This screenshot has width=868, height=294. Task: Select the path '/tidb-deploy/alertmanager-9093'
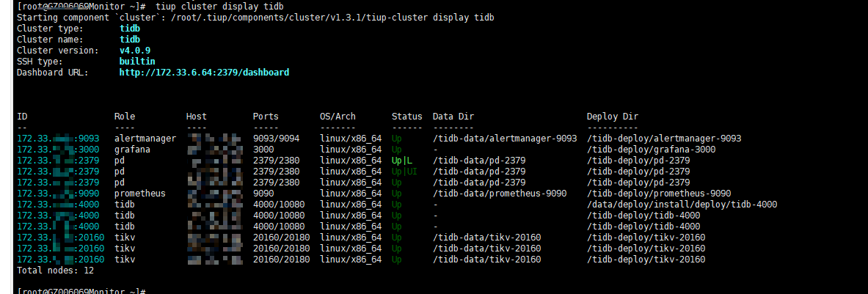tap(664, 139)
